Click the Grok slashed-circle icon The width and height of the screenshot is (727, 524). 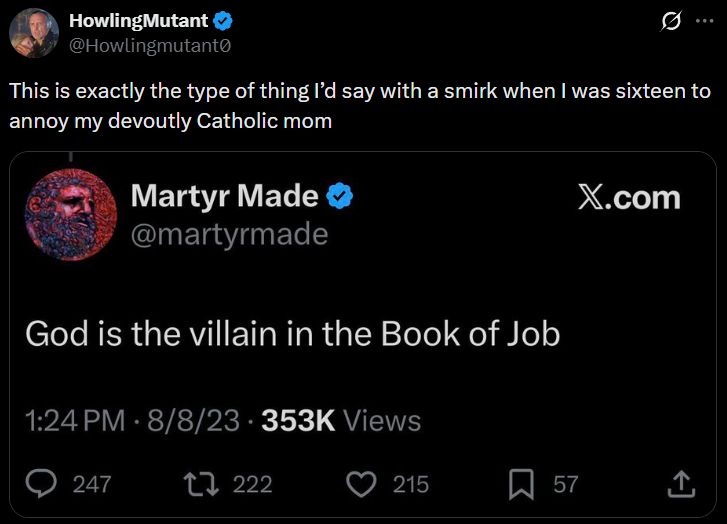point(672,22)
